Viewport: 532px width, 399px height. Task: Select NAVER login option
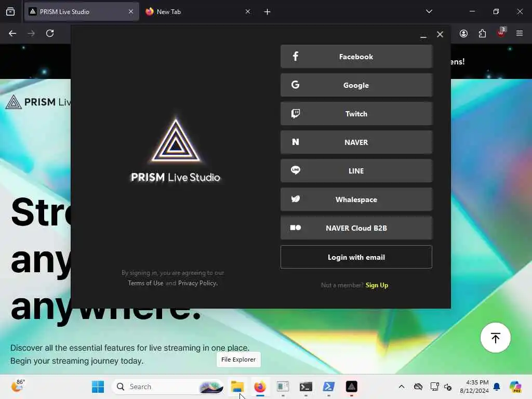coord(356,142)
